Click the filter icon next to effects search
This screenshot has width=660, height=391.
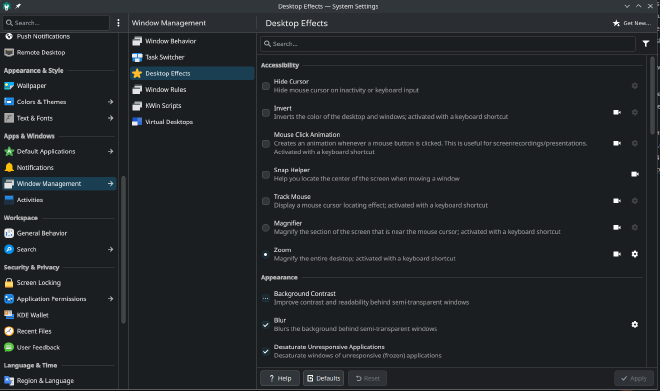[646, 44]
